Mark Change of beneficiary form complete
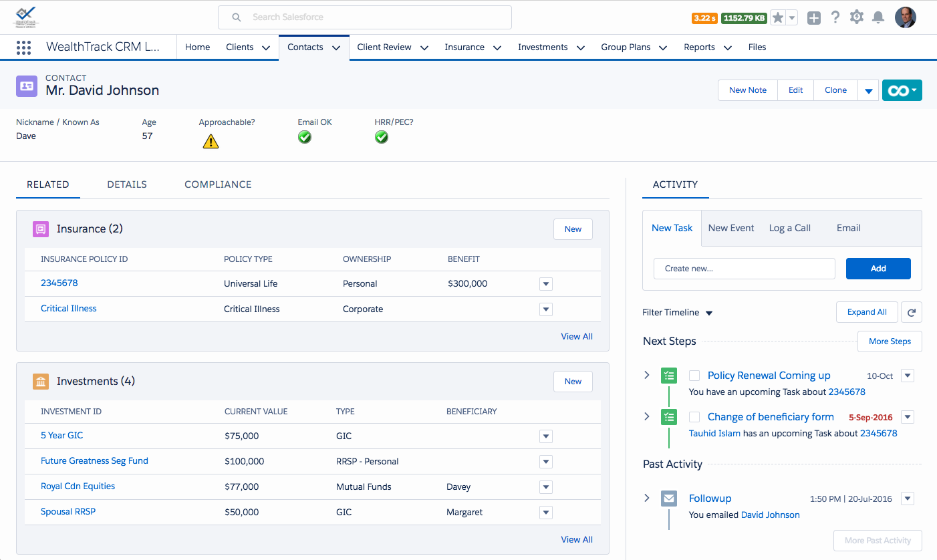Image resolution: width=937 pixels, height=560 pixels. pos(694,417)
